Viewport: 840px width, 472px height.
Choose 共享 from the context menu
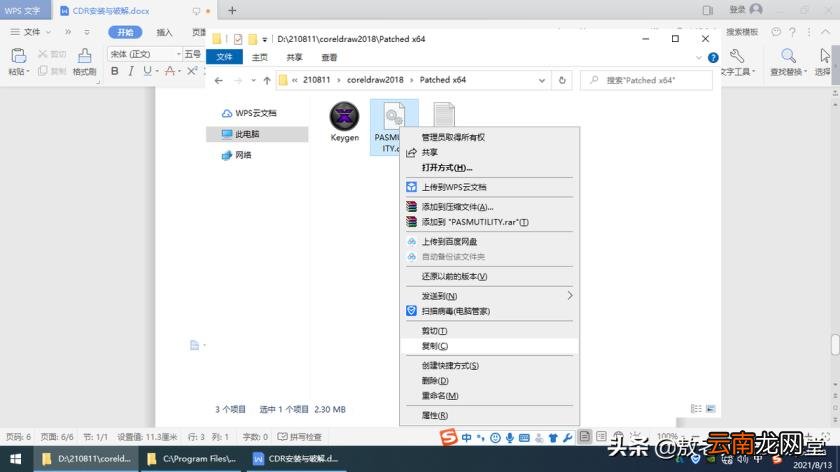(x=490, y=152)
